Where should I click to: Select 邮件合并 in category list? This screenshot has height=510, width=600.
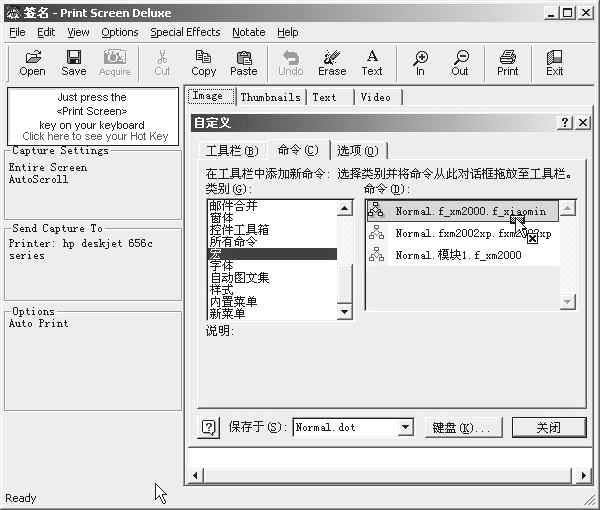tap(272, 206)
